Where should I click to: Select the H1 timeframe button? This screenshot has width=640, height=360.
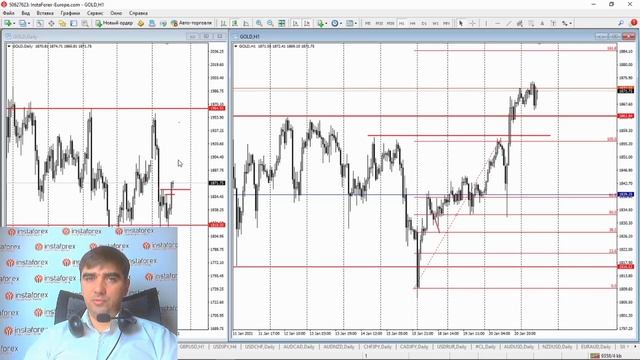[402, 23]
